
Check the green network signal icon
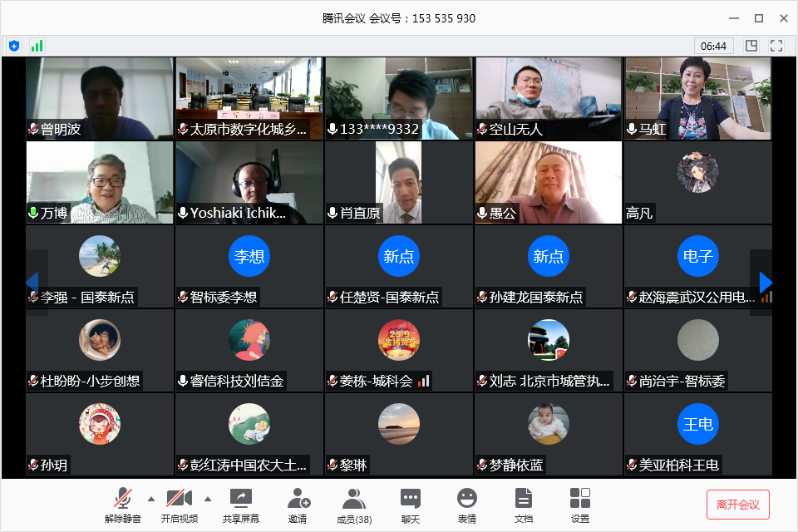click(37, 46)
